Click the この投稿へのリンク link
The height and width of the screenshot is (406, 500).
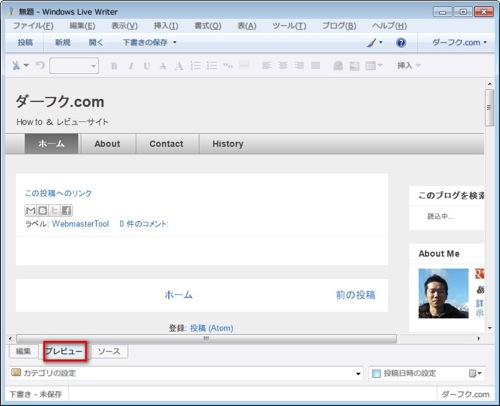pos(58,193)
